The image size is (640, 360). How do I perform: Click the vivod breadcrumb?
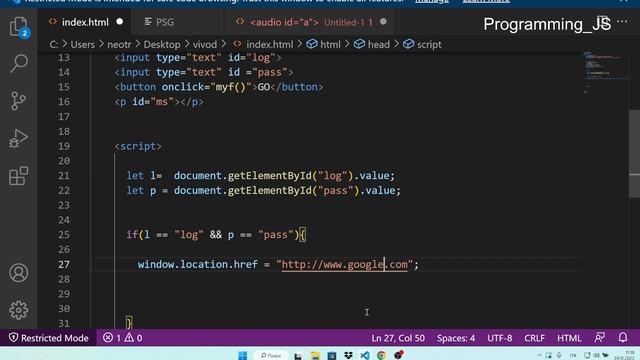point(205,44)
